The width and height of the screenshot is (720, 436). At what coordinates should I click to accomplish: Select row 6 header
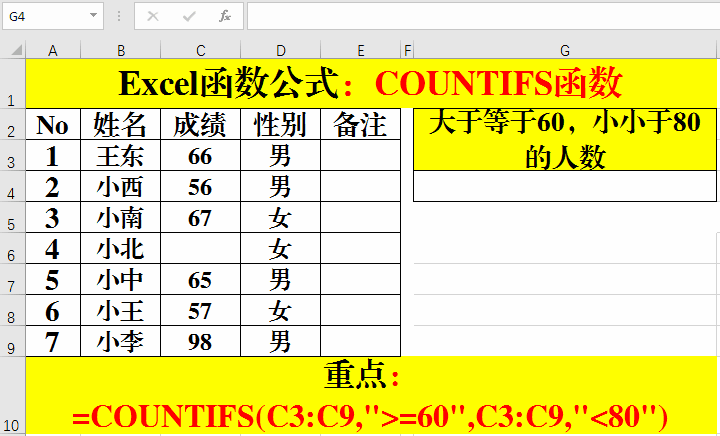click(12, 248)
